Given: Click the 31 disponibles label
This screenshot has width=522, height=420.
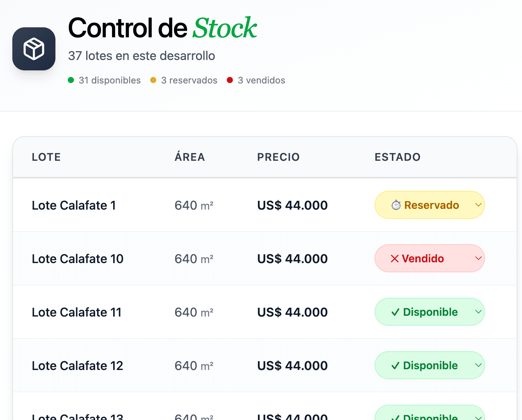Looking at the screenshot, I should point(109,80).
